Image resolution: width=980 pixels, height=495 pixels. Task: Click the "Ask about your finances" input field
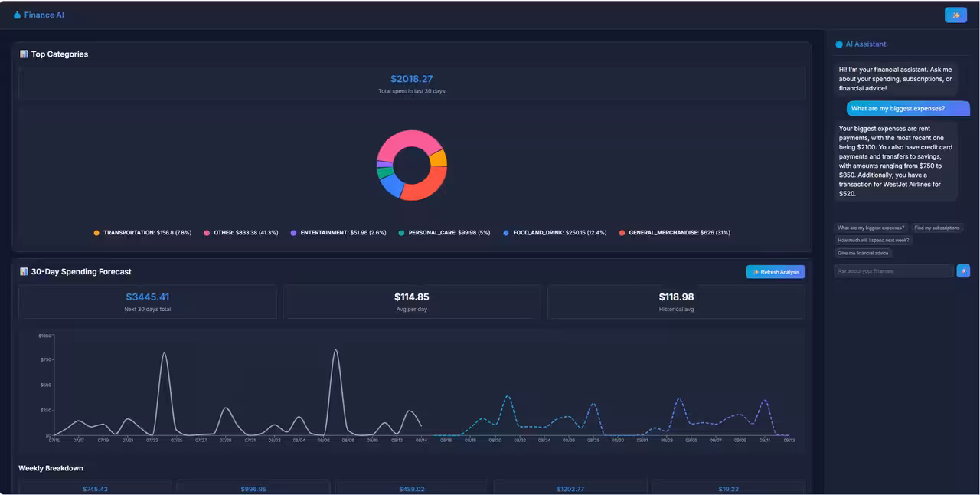[892, 270]
